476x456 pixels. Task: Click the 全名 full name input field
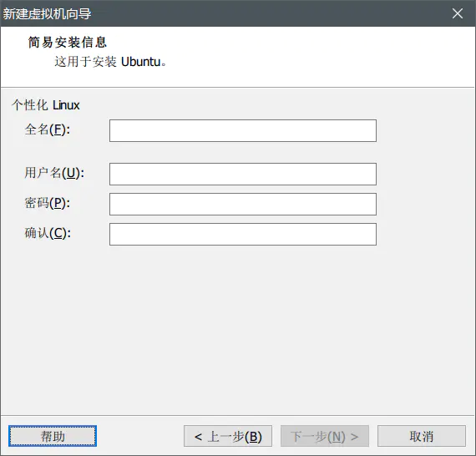click(243, 130)
